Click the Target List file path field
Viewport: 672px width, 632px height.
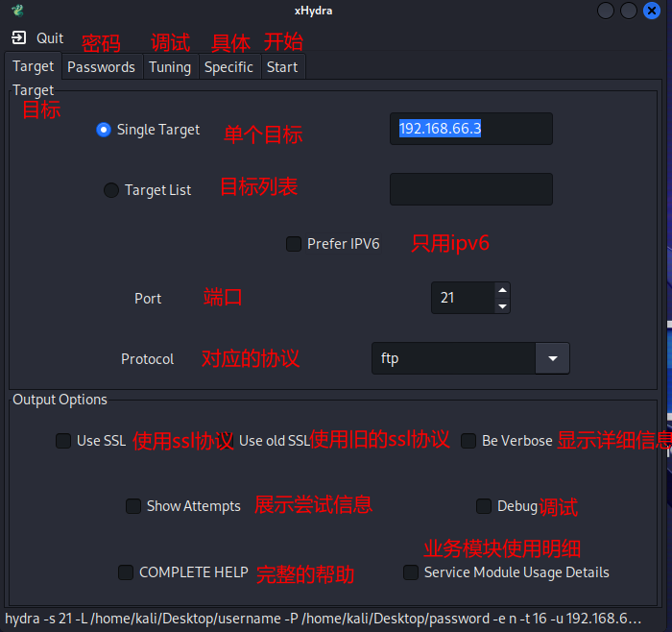click(x=470, y=189)
